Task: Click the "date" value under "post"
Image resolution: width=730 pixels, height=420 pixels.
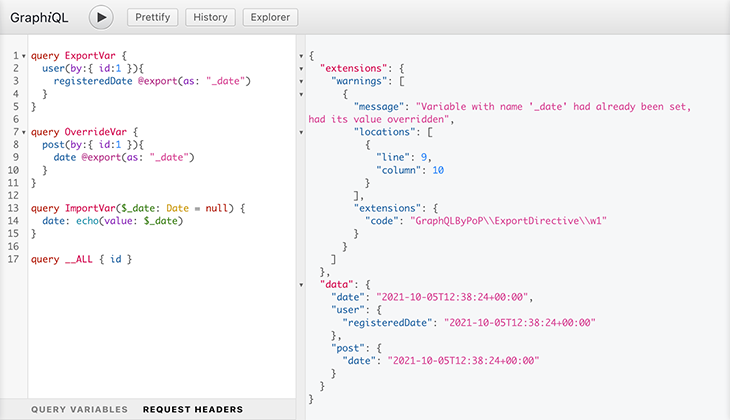Action: click(x=463, y=360)
